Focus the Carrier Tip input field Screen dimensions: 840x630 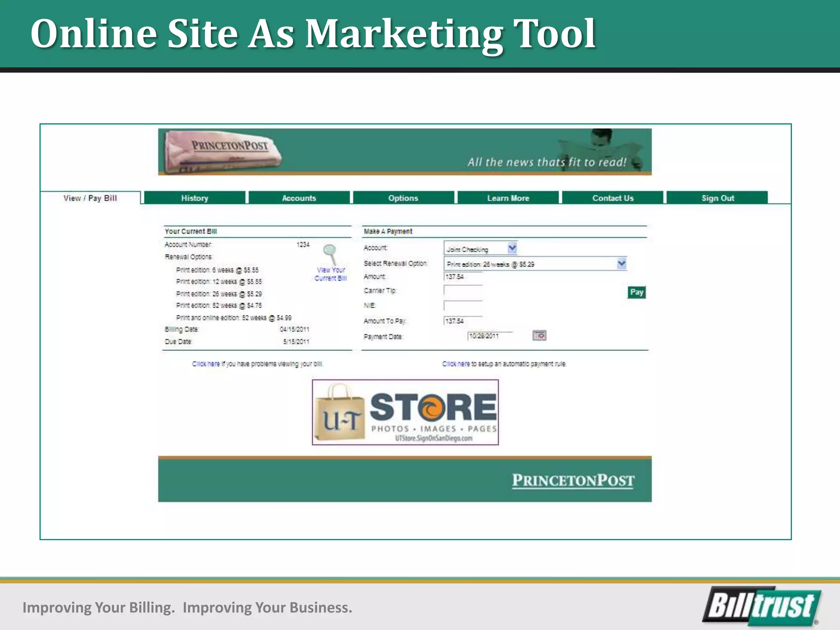pyautogui.click(x=463, y=290)
